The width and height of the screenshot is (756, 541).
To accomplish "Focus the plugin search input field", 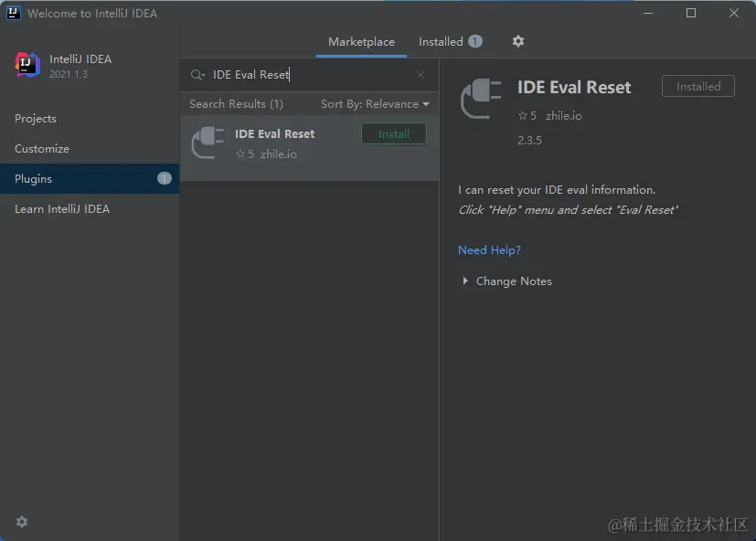I will [x=311, y=75].
